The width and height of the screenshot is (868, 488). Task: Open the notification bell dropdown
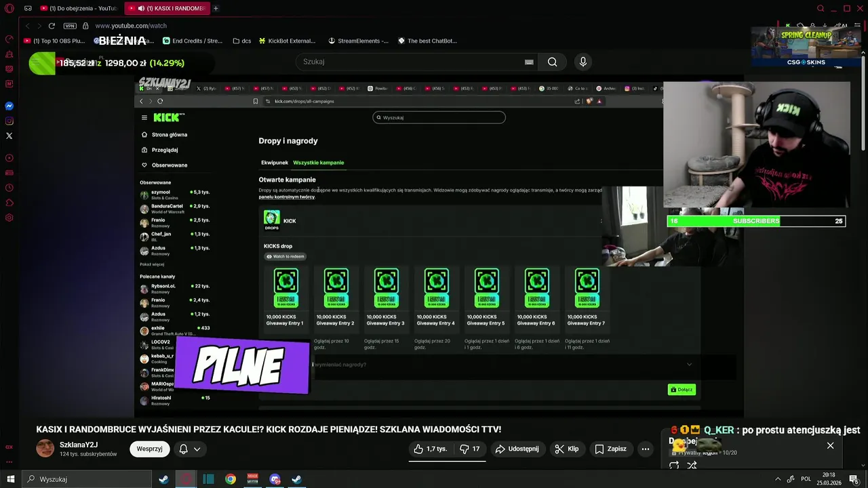(x=189, y=449)
